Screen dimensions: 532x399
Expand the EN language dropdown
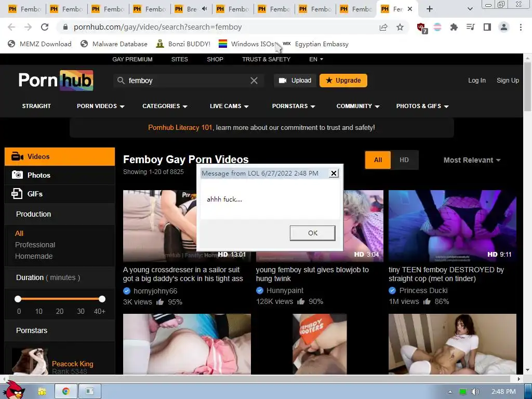click(316, 59)
